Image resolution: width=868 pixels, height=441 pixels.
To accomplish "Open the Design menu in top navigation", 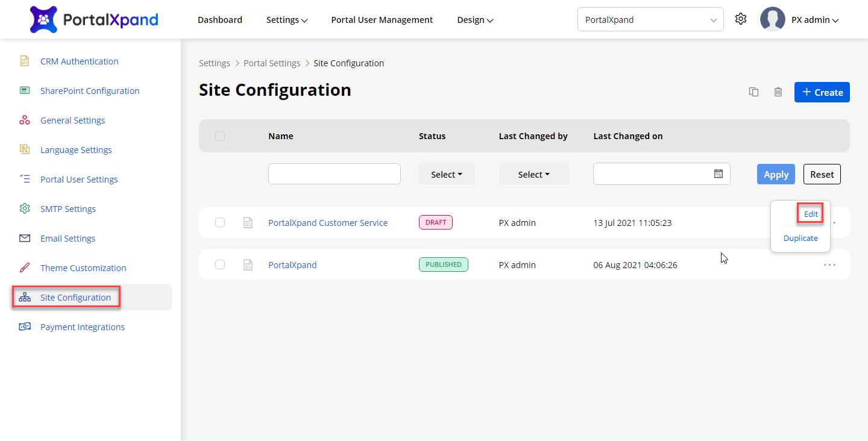I will (475, 20).
